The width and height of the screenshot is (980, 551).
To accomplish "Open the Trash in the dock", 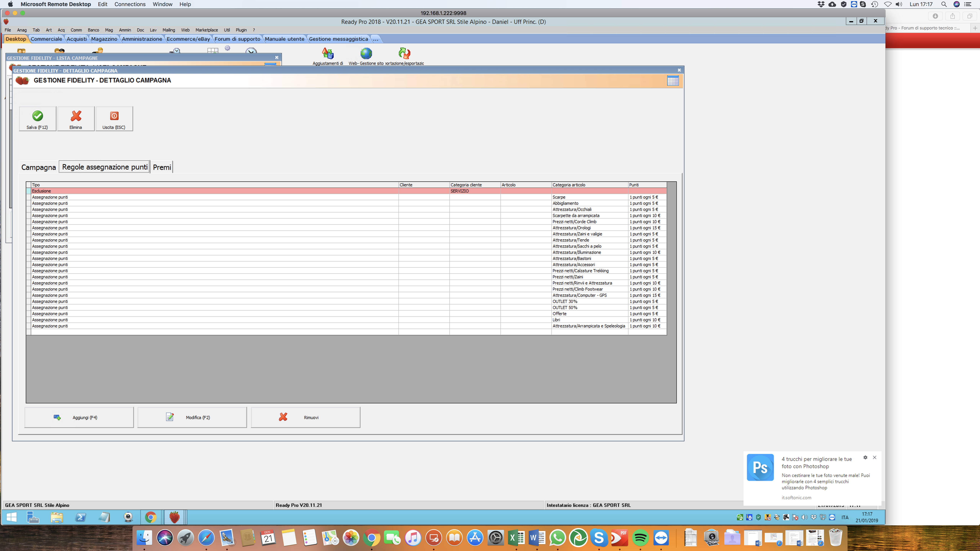I will [835, 538].
